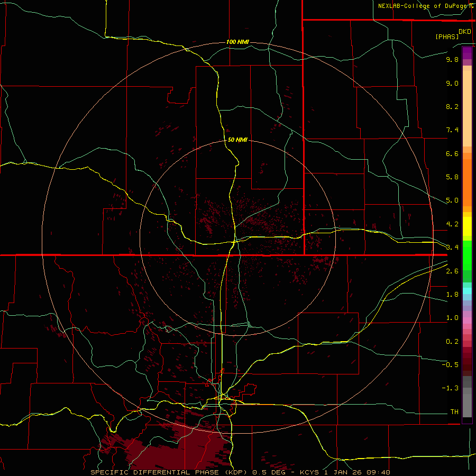This screenshot has width=476, height=476.
Task: Pick the pink segment of the color bar
Action: [467, 321]
